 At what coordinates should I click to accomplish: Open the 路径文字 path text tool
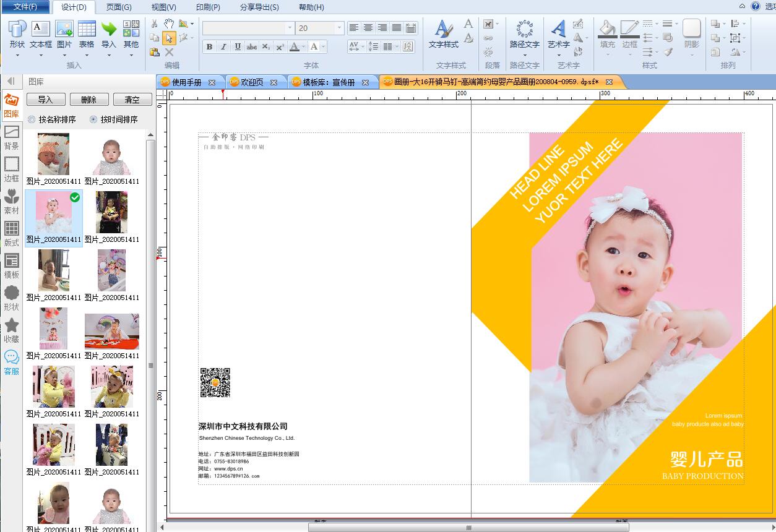pos(525,34)
